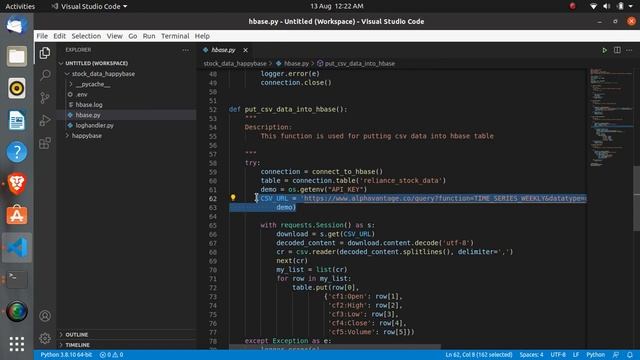Open the Run menu
Screen dimensions: 640x360
[149, 36]
